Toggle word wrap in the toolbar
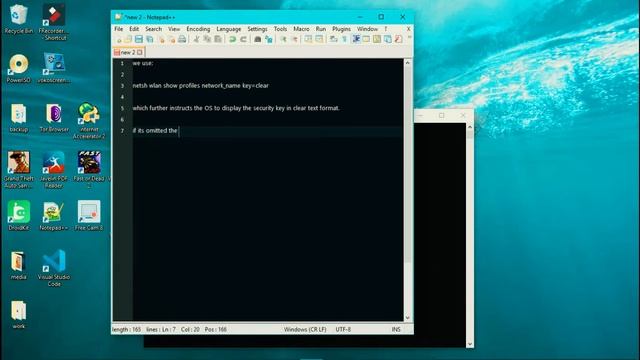Screen dimensions: 640x360 [x=333, y=39]
